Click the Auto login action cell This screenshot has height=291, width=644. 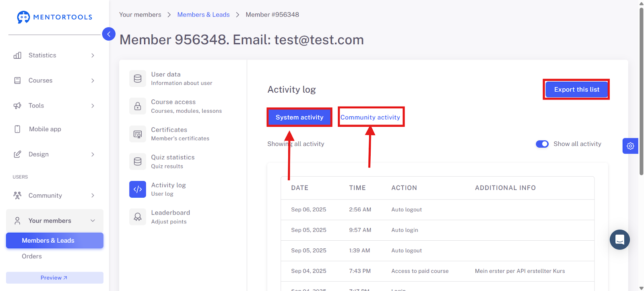(x=405, y=230)
